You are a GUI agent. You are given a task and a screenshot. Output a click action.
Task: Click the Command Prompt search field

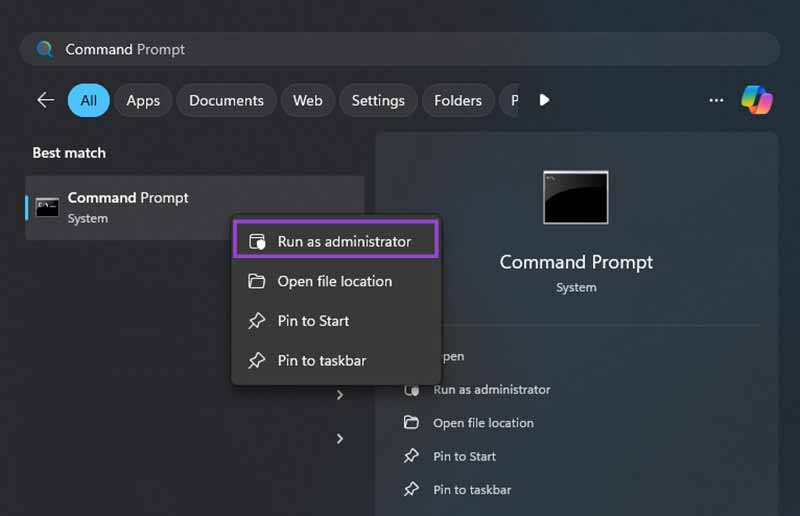[399, 49]
